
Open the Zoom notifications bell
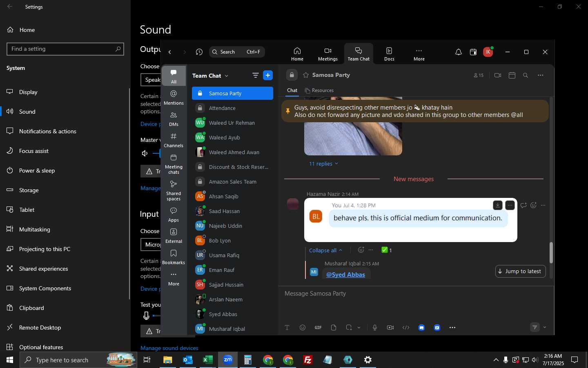pos(459,52)
